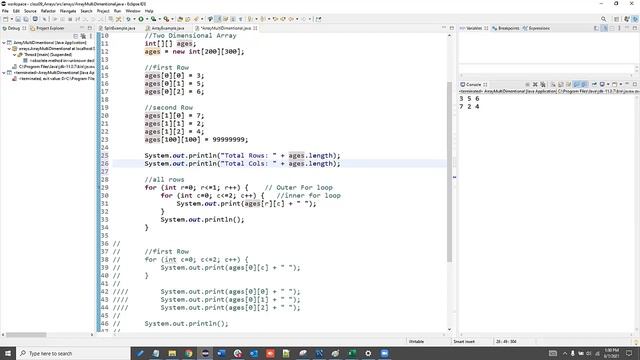Click the Step Over icon

click(x=93, y=19)
